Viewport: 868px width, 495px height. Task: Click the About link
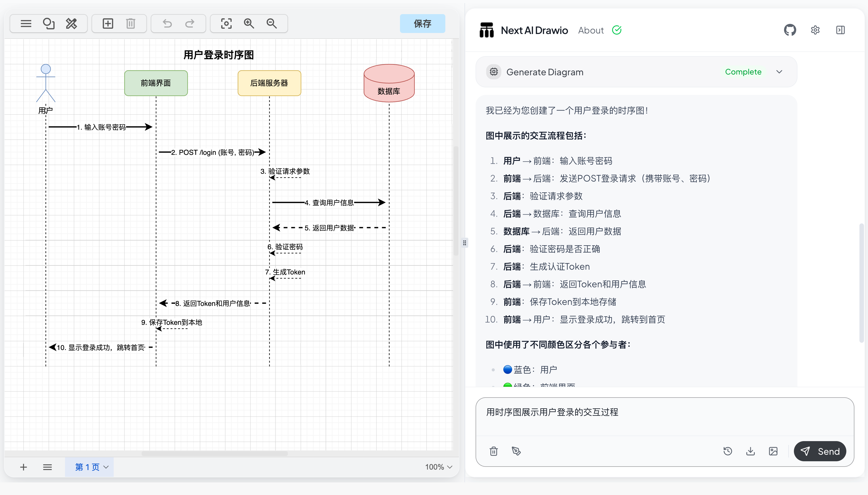(x=591, y=30)
